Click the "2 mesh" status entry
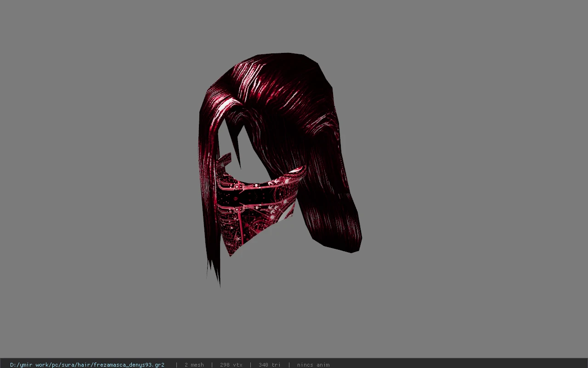The image size is (588, 368). click(194, 365)
